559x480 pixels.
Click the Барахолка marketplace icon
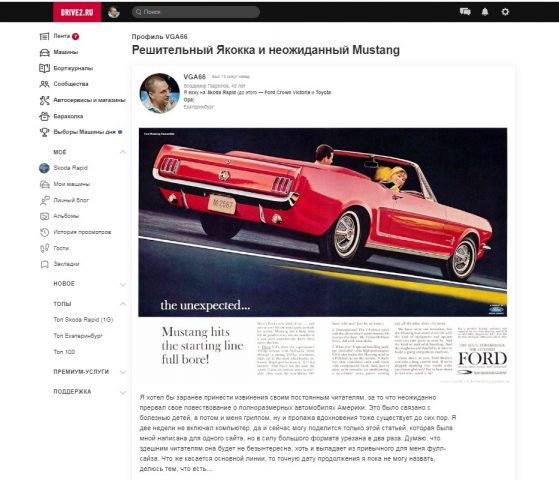[x=44, y=116]
